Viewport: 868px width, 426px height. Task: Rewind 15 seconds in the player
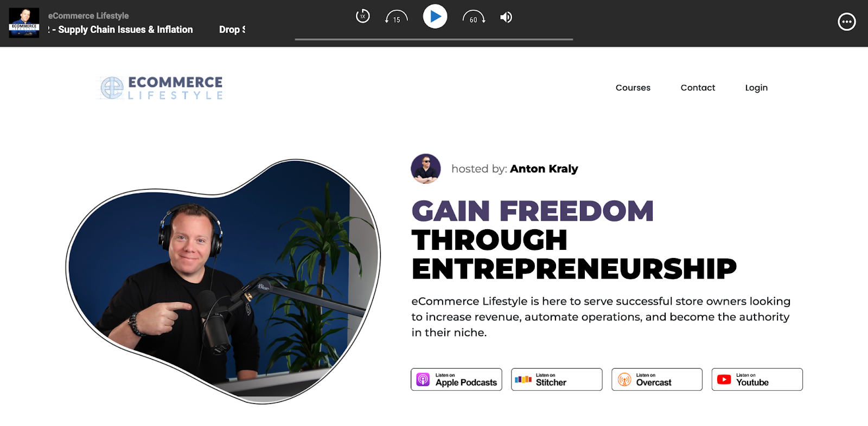[x=396, y=17]
